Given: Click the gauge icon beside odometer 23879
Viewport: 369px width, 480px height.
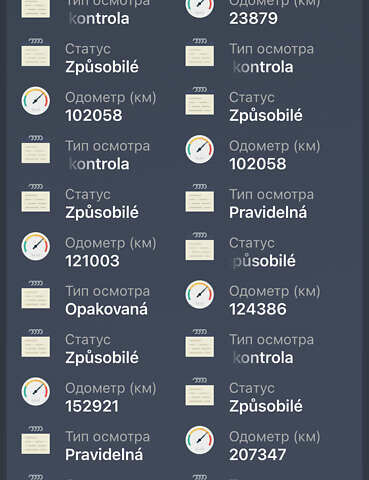Looking at the screenshot, I should [199, 7].
